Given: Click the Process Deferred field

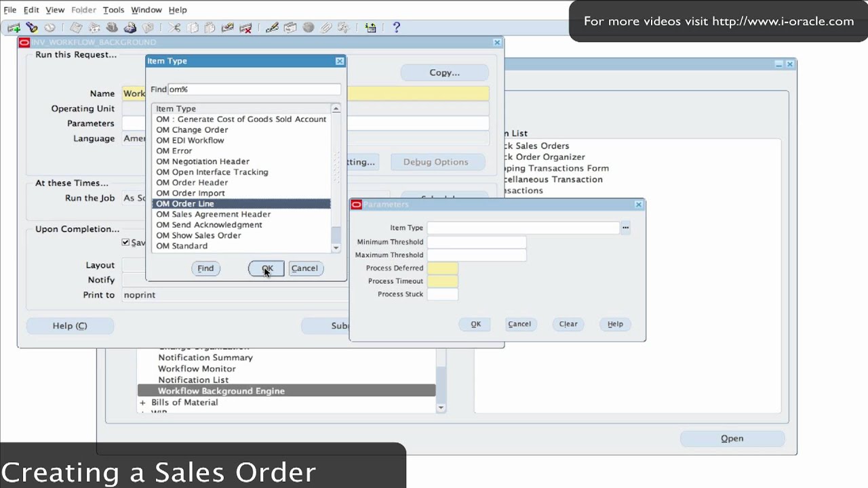Looking at the screenshot, I should 442,268.
